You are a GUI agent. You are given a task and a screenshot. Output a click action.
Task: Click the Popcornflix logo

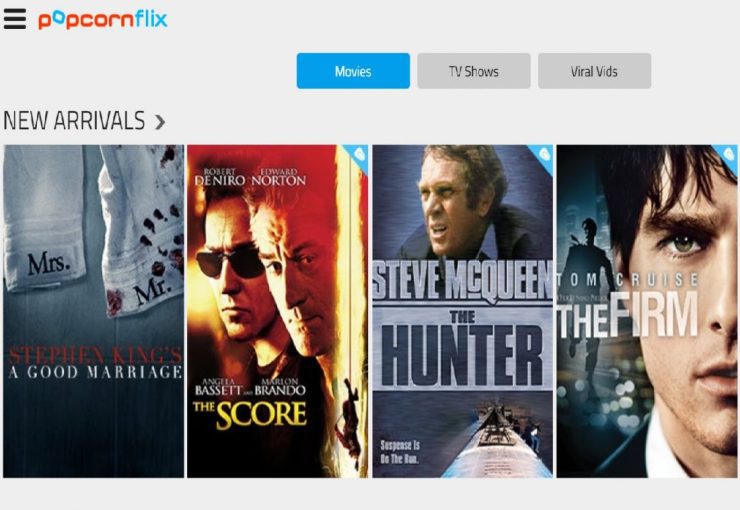click(103, 20)
